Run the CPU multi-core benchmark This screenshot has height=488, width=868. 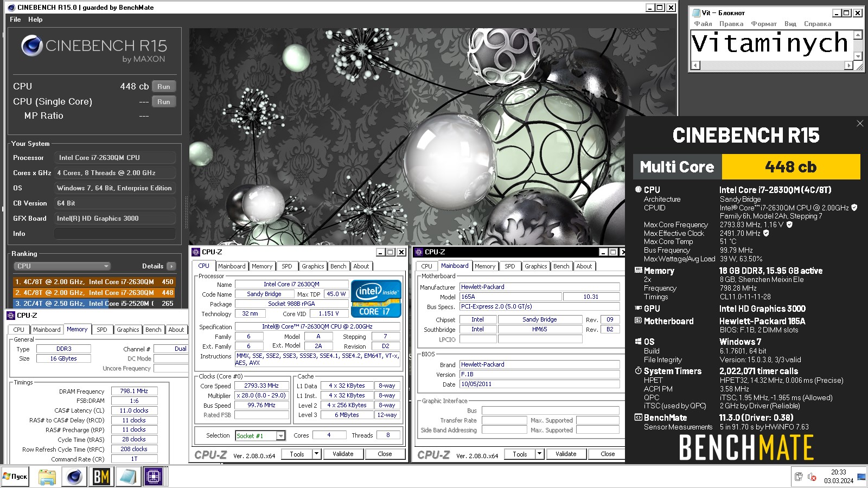(x=164, y=87)
